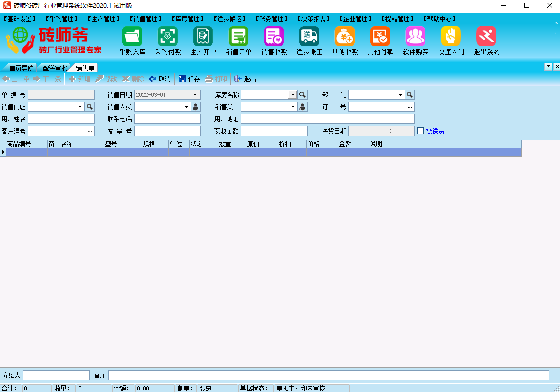Open the 【生产管理】 menu
560x392 pixels.
(104, 19)
